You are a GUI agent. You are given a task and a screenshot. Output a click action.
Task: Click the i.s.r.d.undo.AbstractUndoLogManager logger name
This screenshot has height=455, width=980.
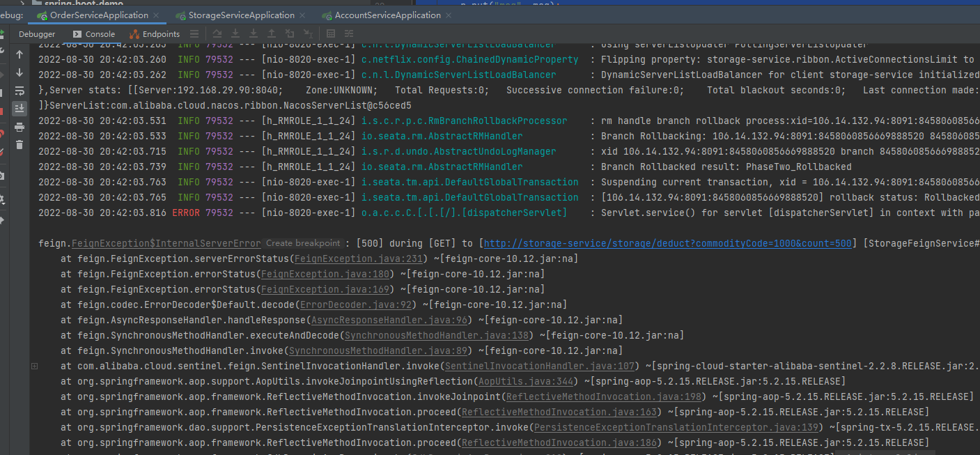tap(458, 151)
